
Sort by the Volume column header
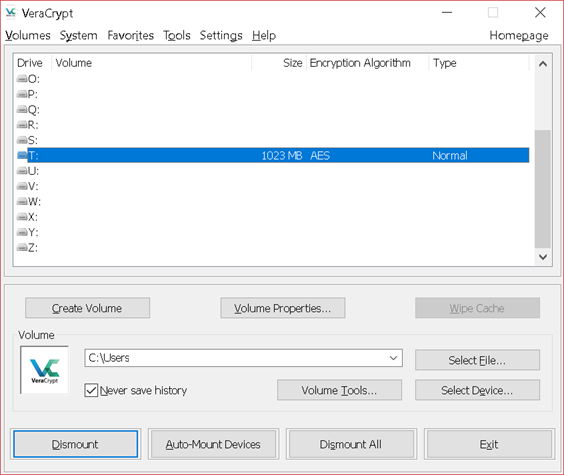pos(151,63)
